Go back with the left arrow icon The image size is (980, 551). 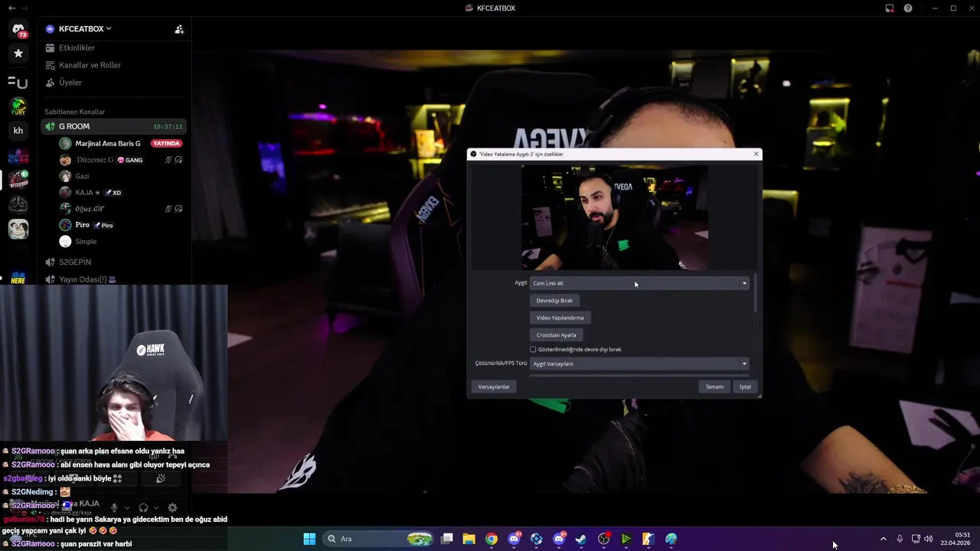click(x=11, y=8)
